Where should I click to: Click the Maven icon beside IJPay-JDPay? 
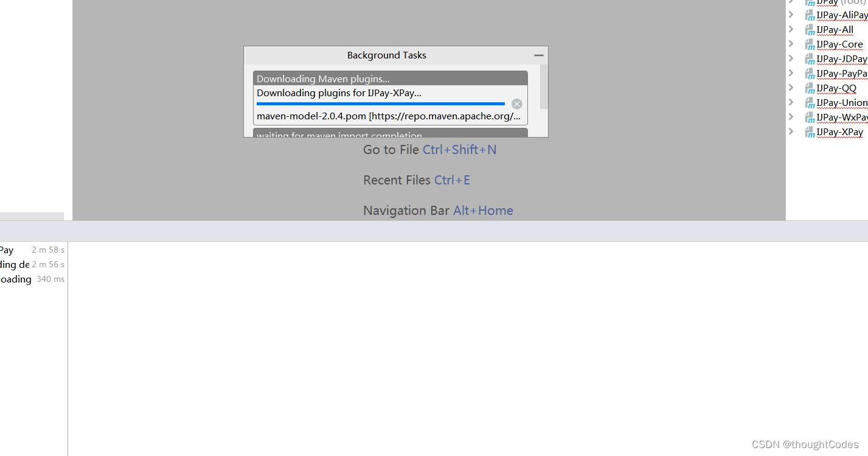(x=810, y=59)
